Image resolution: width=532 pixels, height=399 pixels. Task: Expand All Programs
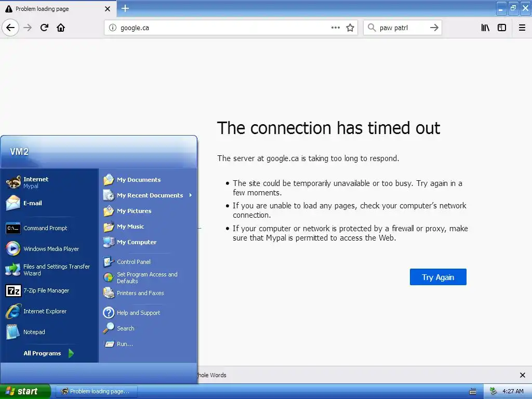48,353
